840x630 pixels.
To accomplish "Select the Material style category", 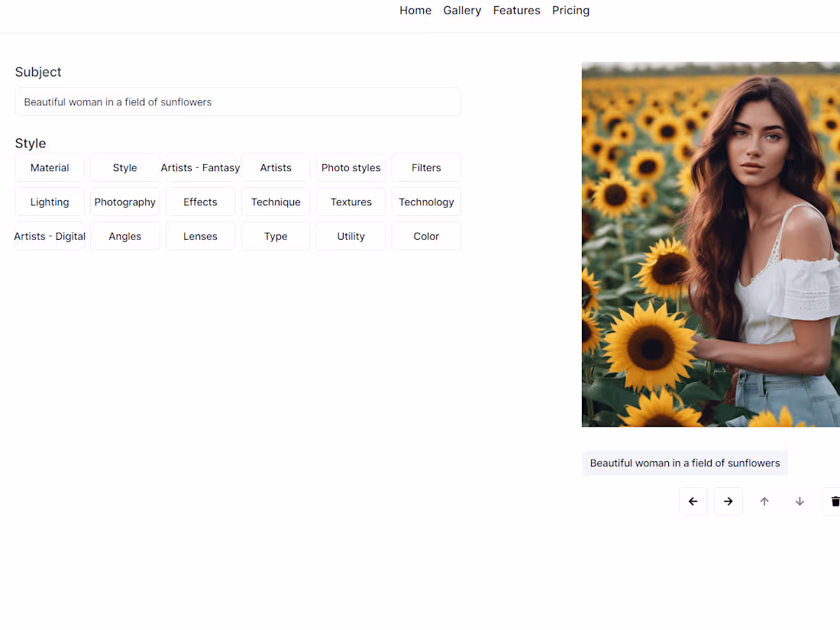I will click(50, 167).
